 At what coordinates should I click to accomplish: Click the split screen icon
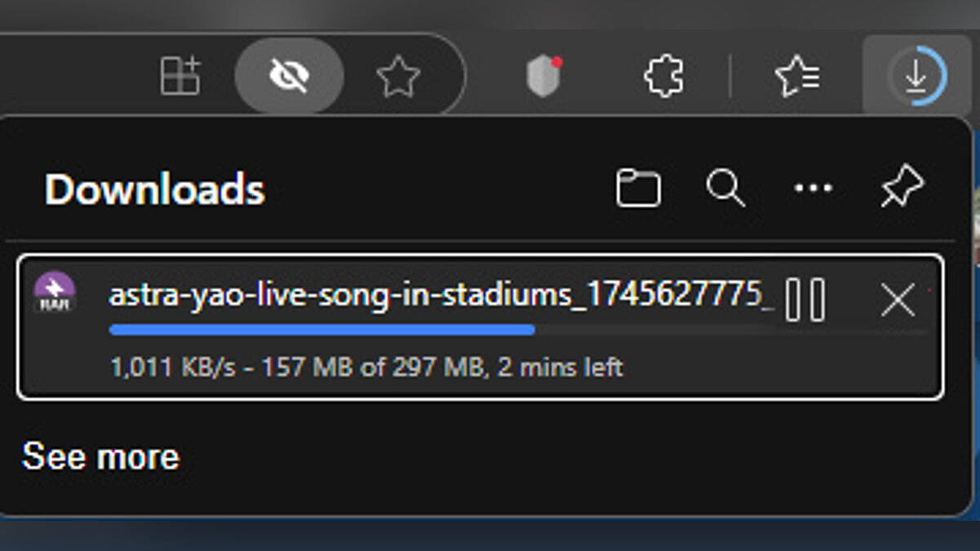[x=180, y=78]
